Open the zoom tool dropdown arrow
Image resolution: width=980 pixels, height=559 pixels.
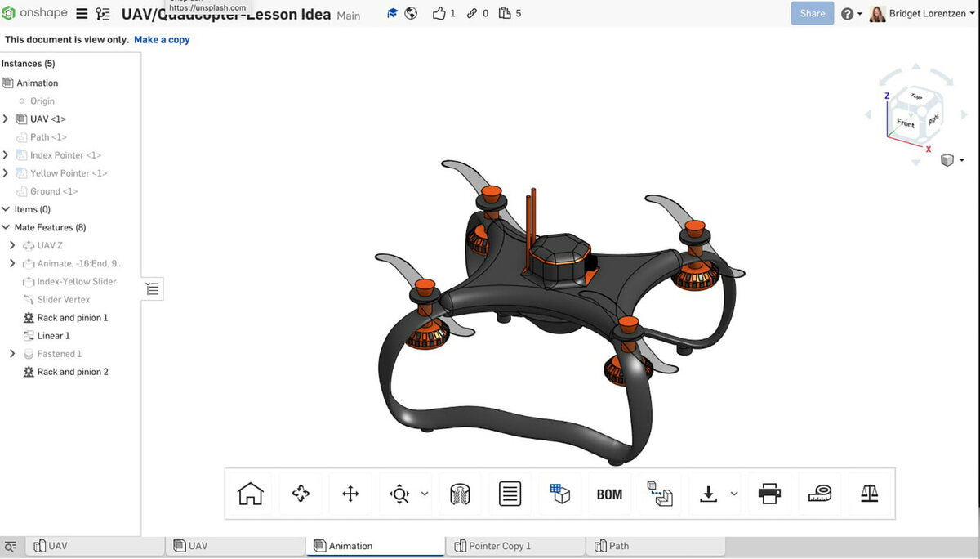click(x=425, y=494)
